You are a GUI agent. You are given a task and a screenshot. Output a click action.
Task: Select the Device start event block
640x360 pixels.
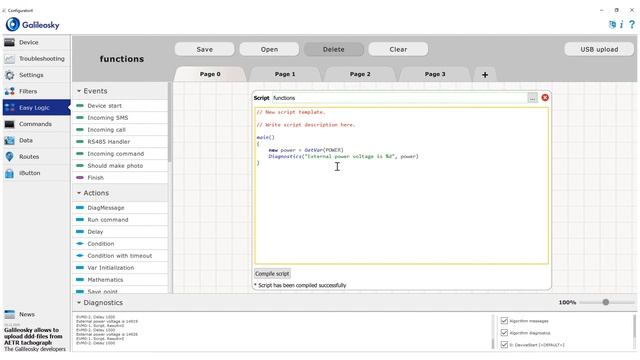[120, 106]
